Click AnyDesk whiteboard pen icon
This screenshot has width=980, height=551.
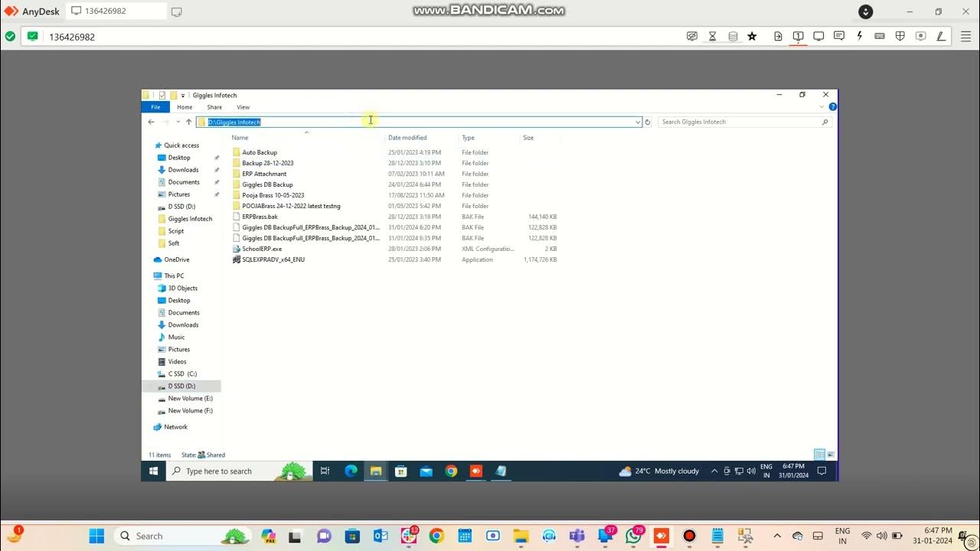coord(941,36)
